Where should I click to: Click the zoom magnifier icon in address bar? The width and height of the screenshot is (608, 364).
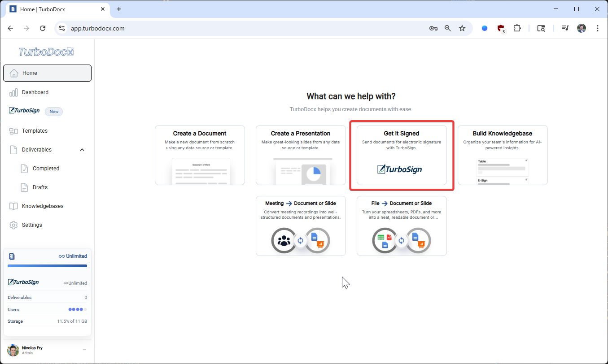coord(448,28)
